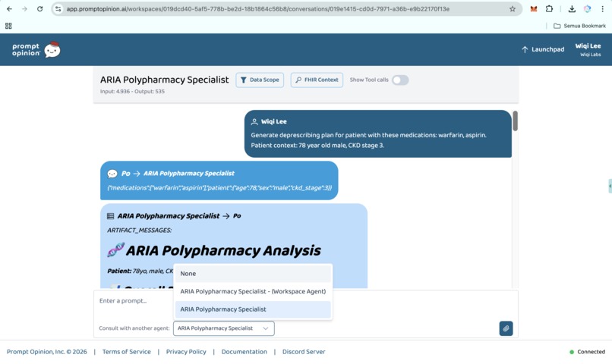Click the user icon beside Wiqi Lee message

[x=254, y=121]
